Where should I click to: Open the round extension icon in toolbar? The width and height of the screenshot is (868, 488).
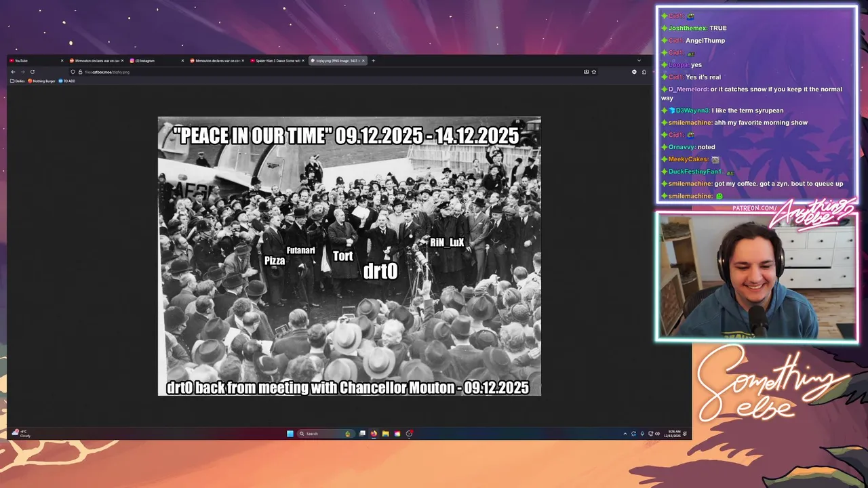click(635, 72)
